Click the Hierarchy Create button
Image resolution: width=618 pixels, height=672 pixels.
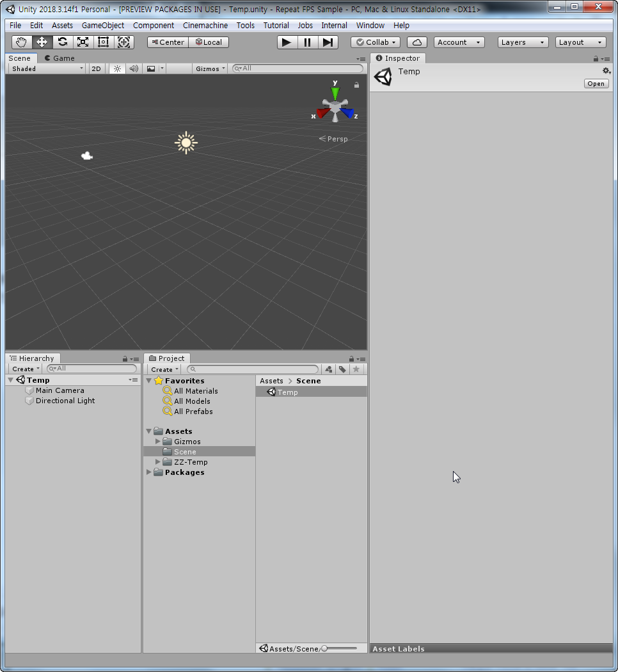click(x=25, y=369)
